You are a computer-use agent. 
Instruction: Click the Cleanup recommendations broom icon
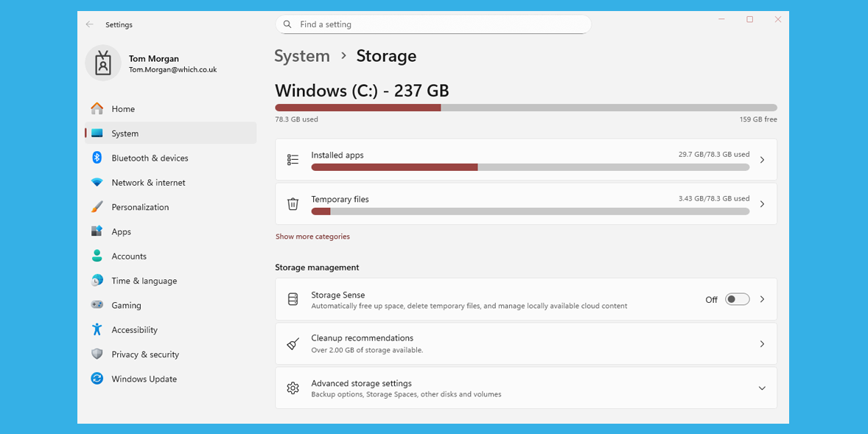(293, 343)
